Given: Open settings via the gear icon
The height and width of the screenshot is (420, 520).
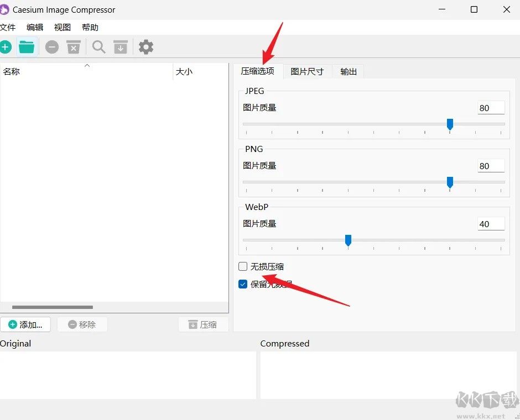Looking at the screenshot, I should [x=145, y=47].
